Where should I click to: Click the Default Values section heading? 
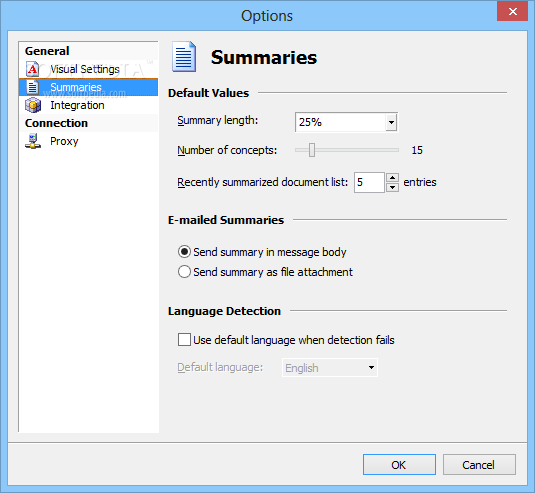coord(208,93)
